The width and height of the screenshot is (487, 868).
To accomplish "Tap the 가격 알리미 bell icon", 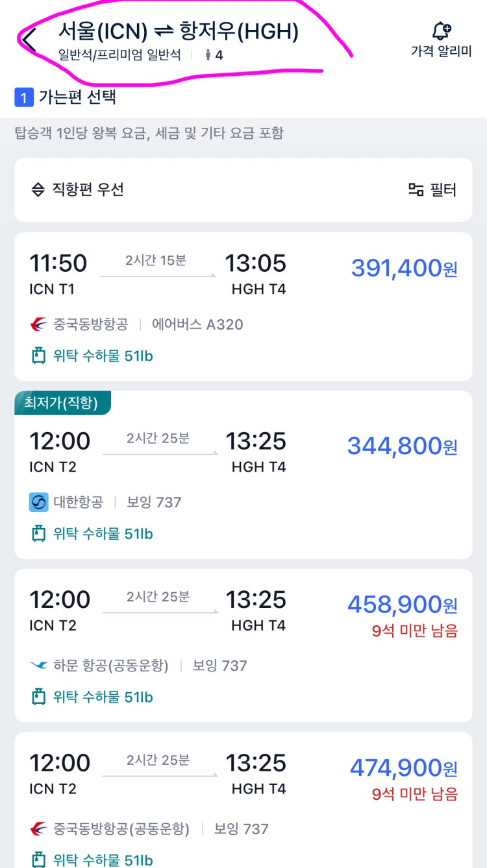I will point(442,30).
